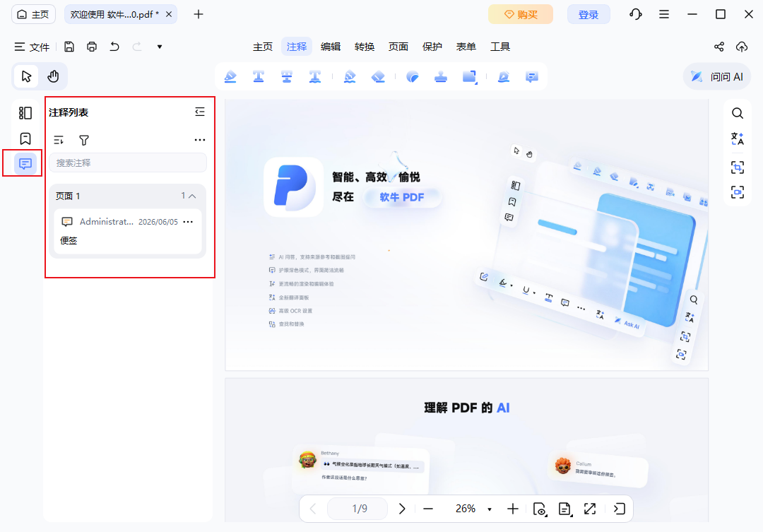Select the signature pen tool
The height and width of the screenshot is (532, 763).
click(504, 76)
